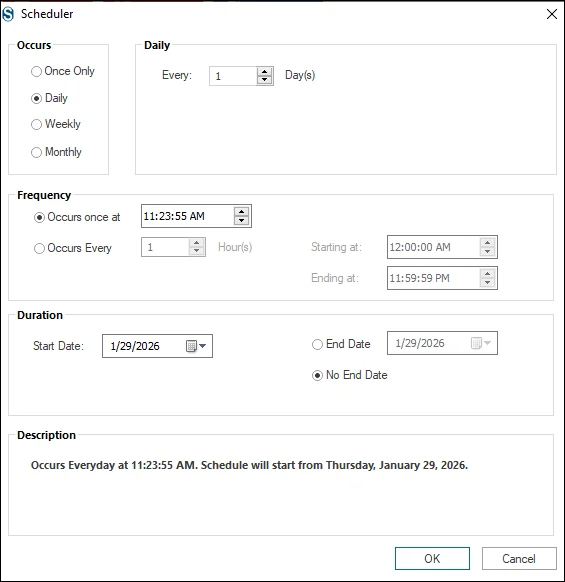Increase the Occurs Every hours value
This screenshot has width=565, height=582.
pyautogui.click(x=196, y=243)
